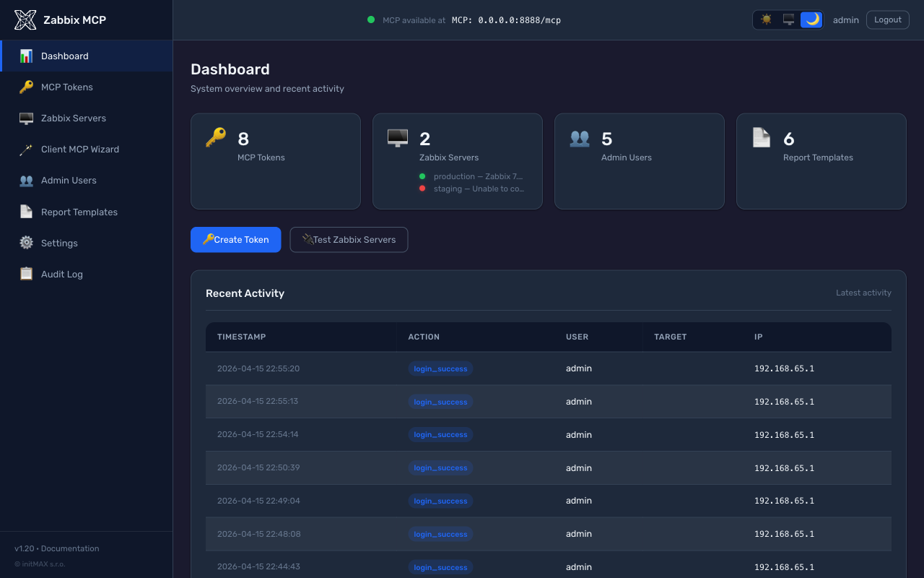Go to Zabbix Servers page
The height and width of the screenshot is (578, 924).
[87, 118]
